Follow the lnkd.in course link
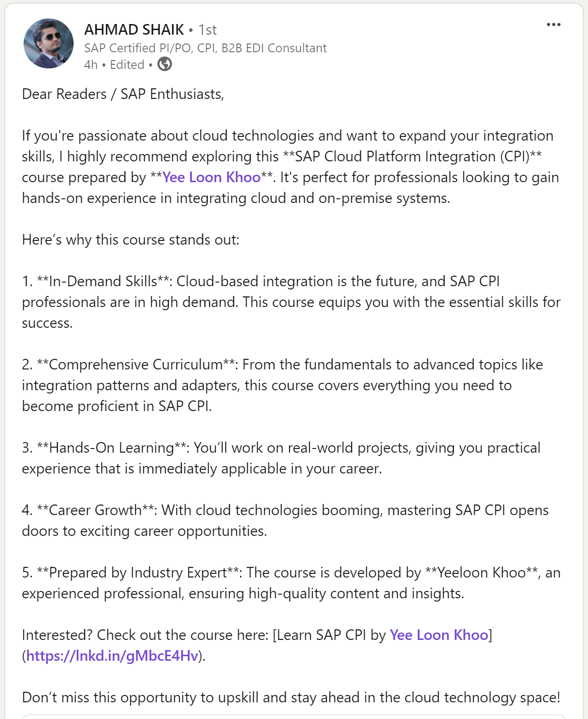588x719 pixels. coord(112,656)
